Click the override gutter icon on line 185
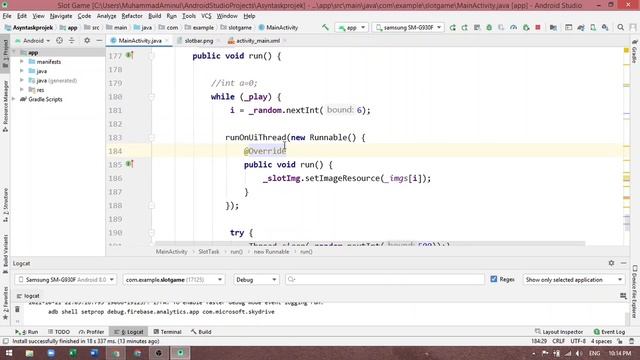This screenshot has width=640, height=360. pyautogui.click(x=129, y=164)
